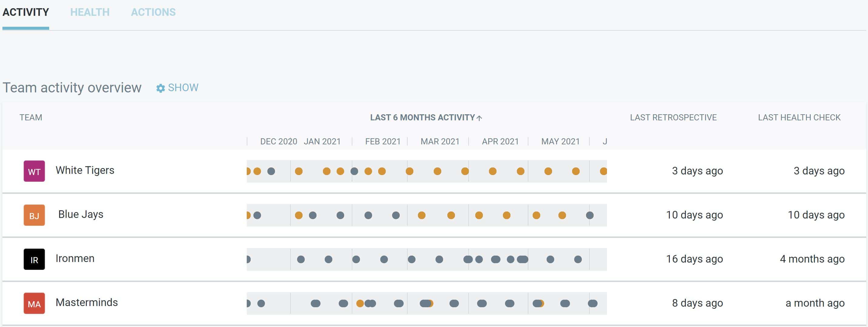Sort by Last Retrospective column header

coord(673,117)
